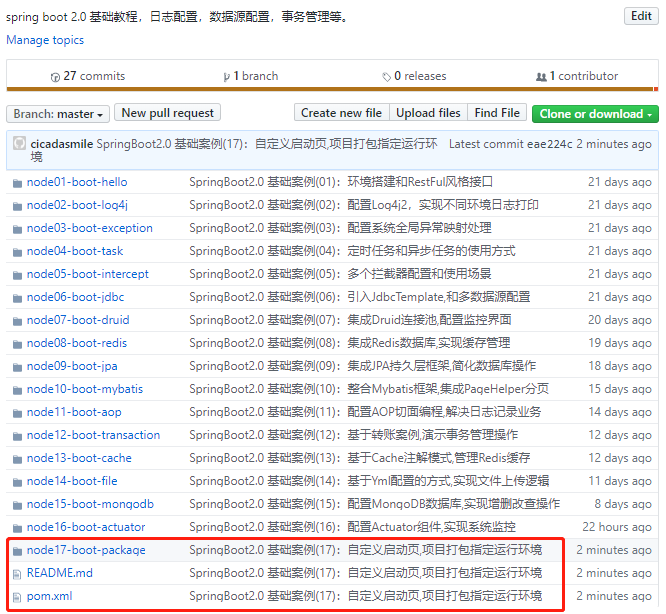View the 0 releases tab
Image resolution: width=666 pixels, height=614 pixels.
click(x=414, y=76)
